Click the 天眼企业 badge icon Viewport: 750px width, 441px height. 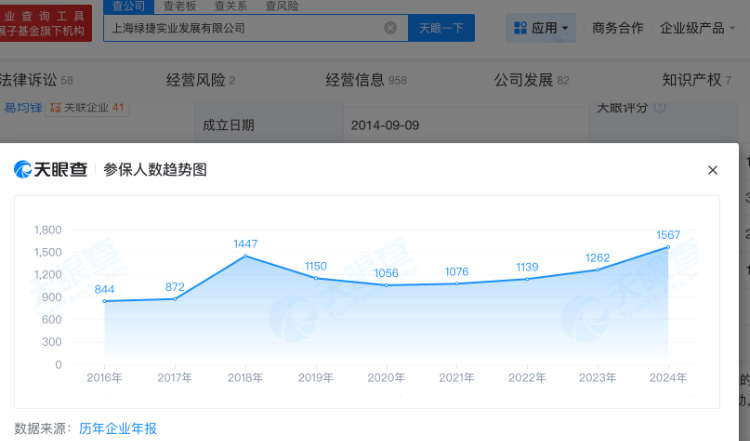[55, 107]
